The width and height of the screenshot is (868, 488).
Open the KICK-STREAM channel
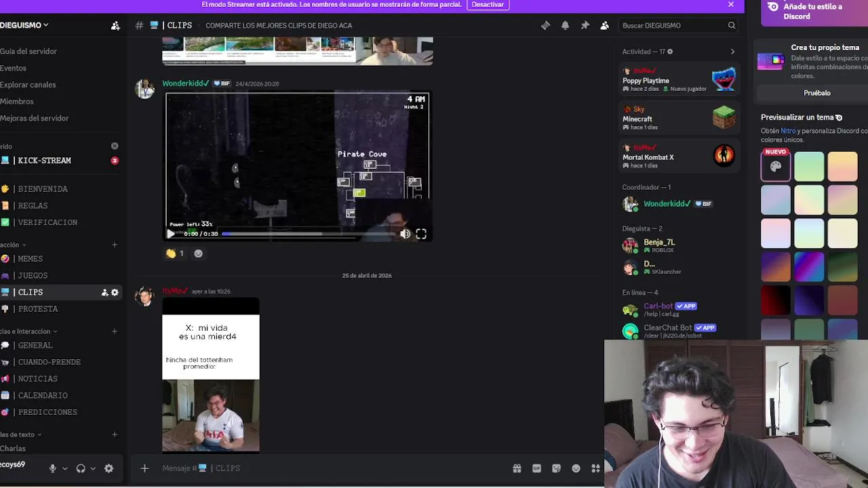(60, 161)
